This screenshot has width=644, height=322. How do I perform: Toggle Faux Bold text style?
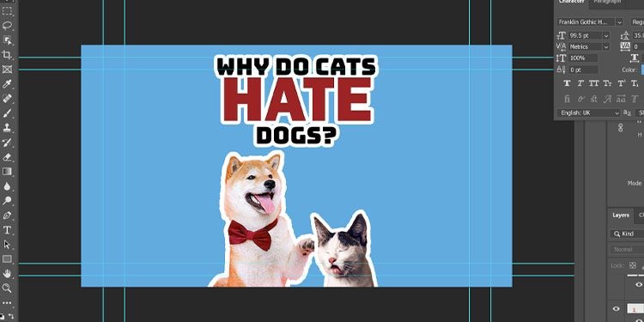tap(568, 83)
